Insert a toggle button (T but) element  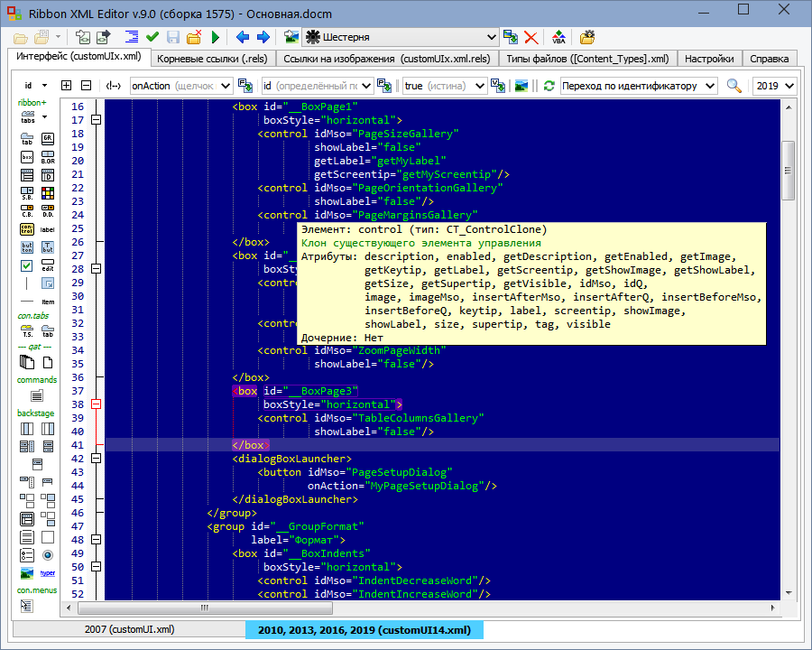pos(48,247)
